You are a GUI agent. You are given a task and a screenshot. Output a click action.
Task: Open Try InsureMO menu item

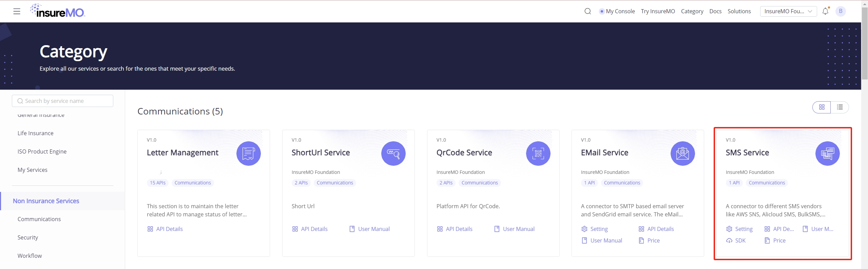658,11
